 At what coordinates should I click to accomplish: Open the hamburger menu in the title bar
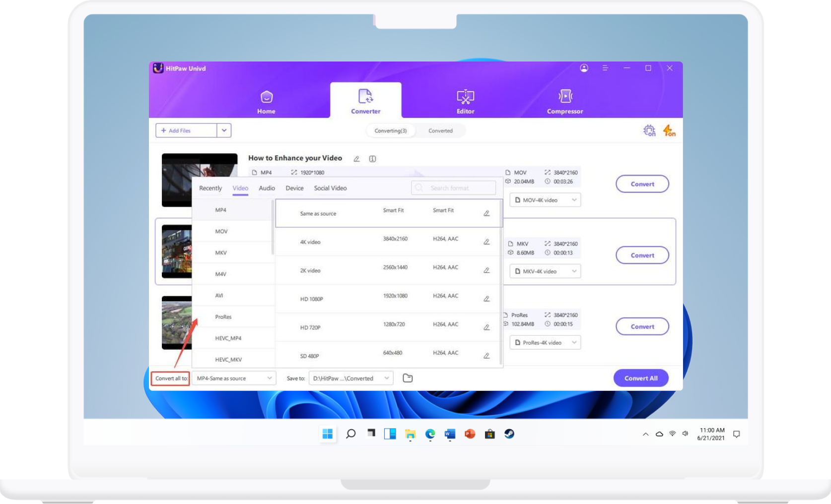click(x=605, y=68)
